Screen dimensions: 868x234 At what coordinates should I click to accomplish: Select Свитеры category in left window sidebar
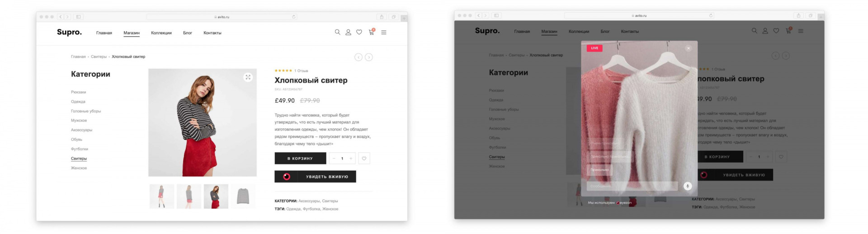point(79,159)
